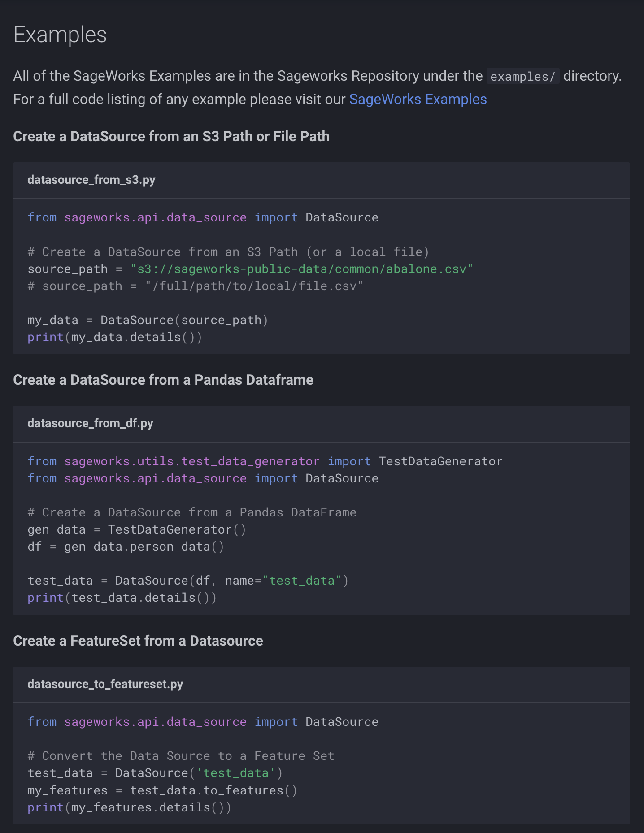This screenshot has height=833, width=644.
Task: Click the commented local file path line
Action: [x=195, y=286]
